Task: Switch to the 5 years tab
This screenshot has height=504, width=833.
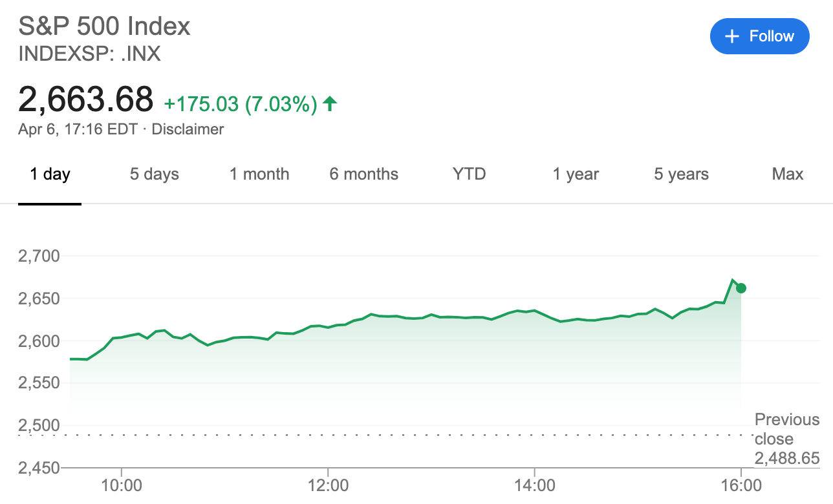Action: [681, 174]
